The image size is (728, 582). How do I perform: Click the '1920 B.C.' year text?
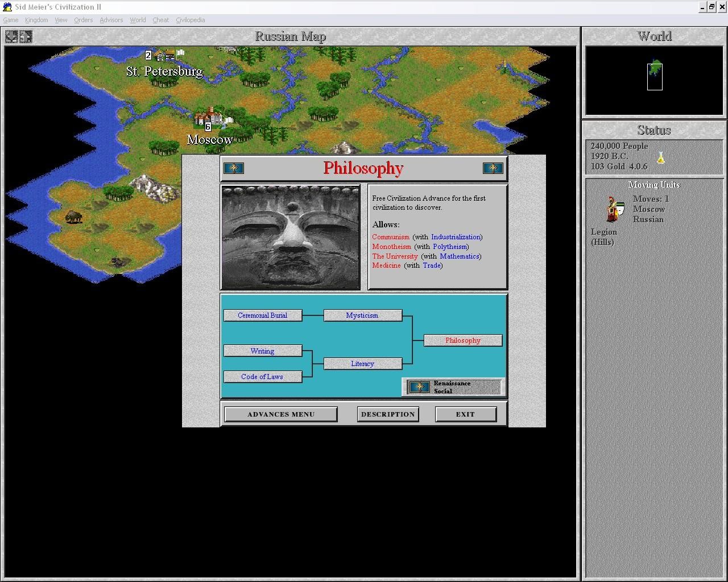tap(610, 156)
